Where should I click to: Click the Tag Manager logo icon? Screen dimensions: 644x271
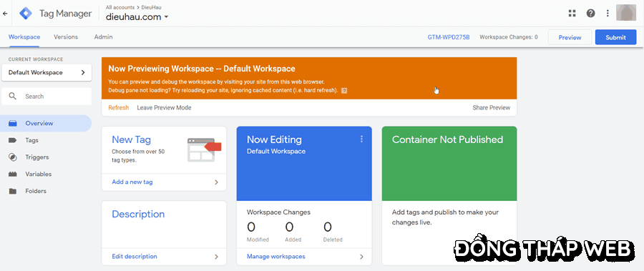coord(26,14)
